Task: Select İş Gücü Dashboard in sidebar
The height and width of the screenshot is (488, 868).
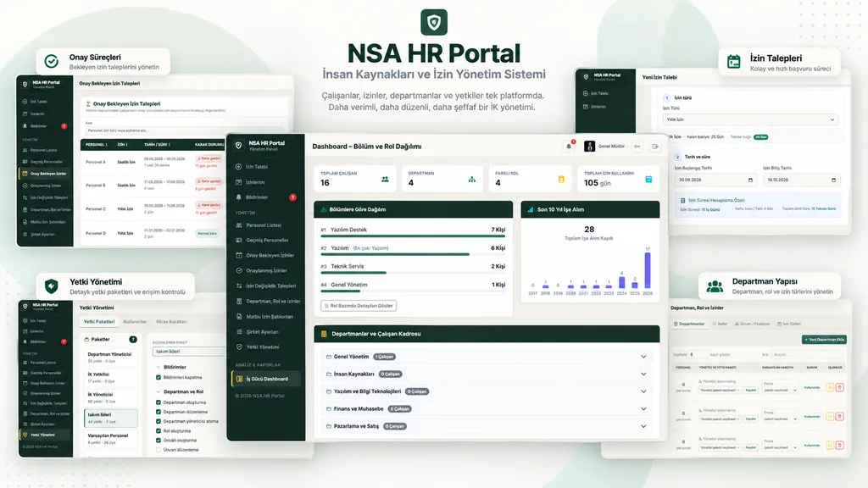Action: coord(267,379)
